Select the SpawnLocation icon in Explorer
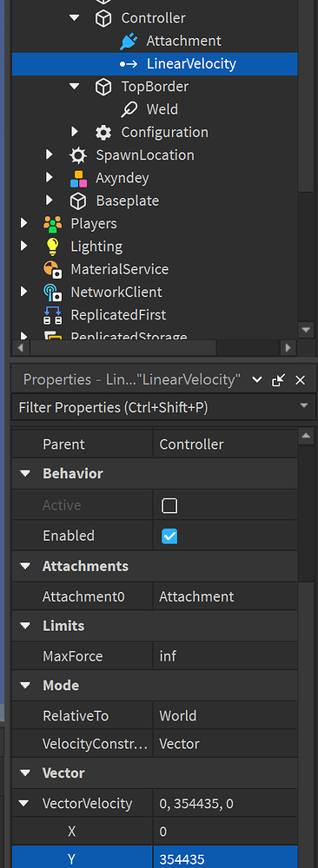318x868 pixels. coord(77,155)
